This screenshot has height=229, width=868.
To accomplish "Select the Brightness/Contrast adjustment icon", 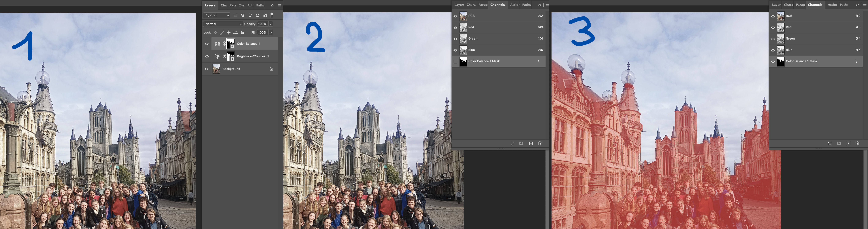I will click(x=217, y=56).
